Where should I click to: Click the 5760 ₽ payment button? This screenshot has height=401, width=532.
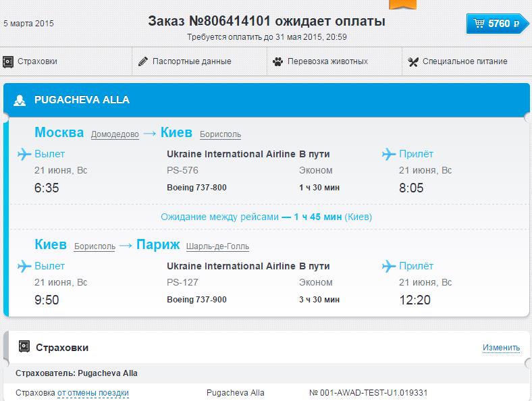click(498, 24)
